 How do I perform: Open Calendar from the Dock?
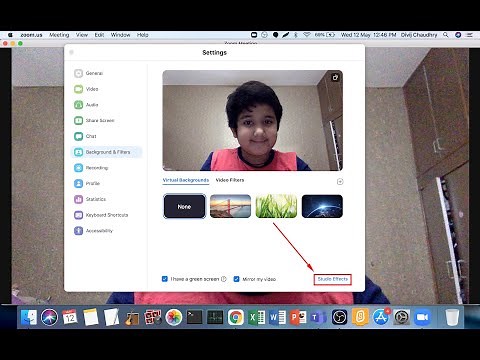tap(70, 317)
